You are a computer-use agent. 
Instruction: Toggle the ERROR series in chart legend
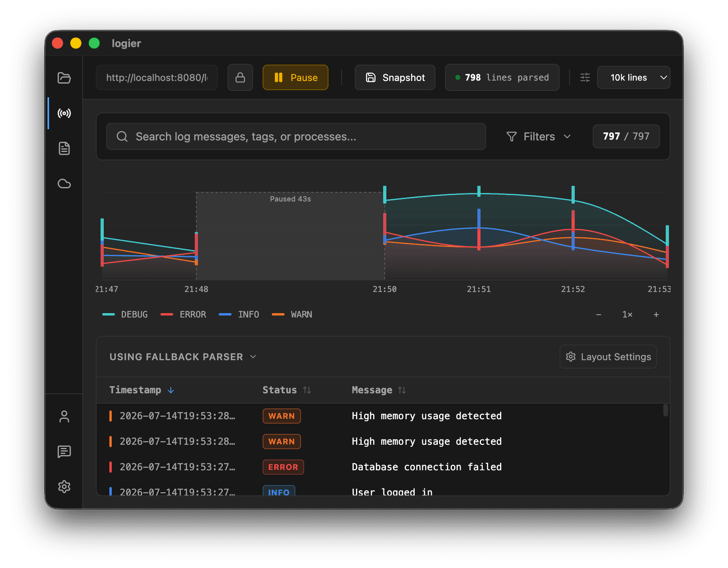tap(184, 314)
